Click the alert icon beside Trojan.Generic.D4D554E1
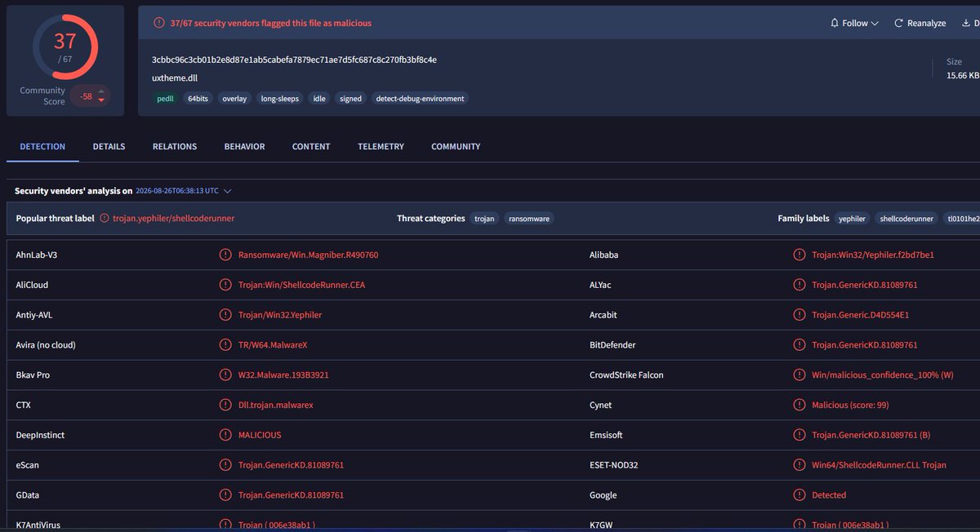The image size is (980, 532). pos(799,315)
